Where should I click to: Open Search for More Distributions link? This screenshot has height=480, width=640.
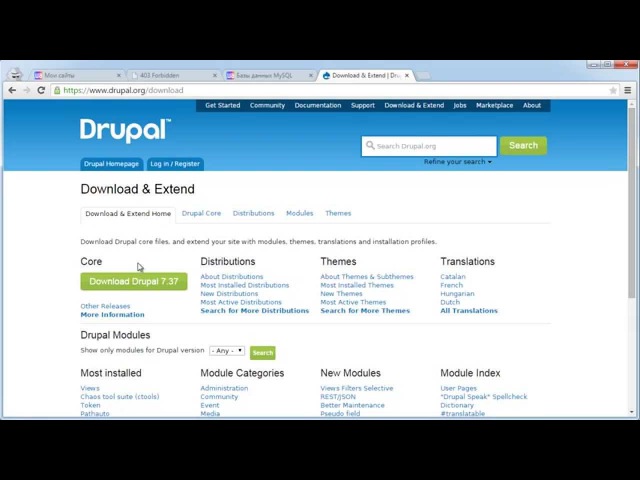tap(255, 311)
